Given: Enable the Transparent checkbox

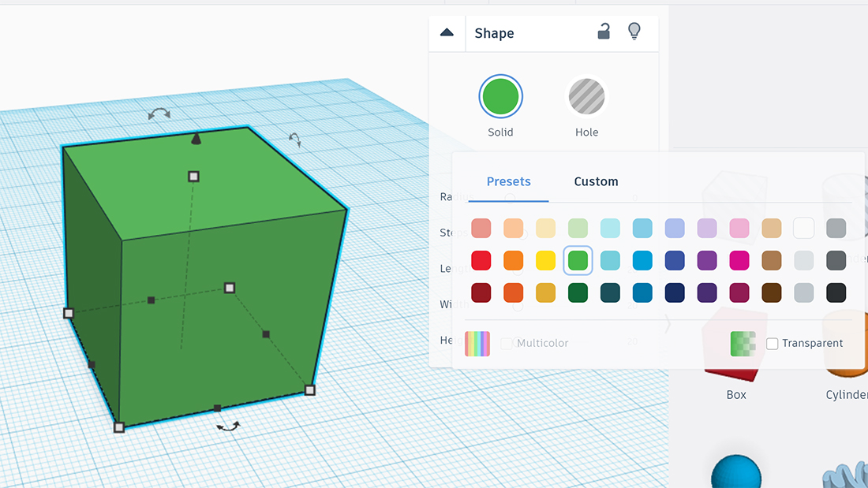Looking at the screenshot, I should tap(773, 344).
